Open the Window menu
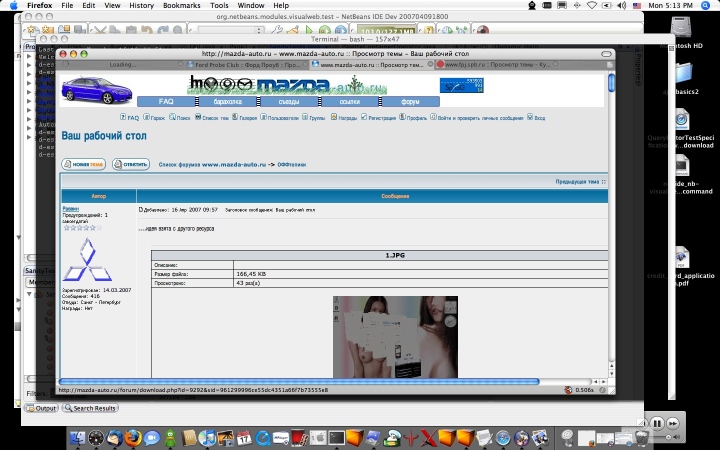The width and height of the screenshot is (720, 450). pos(251,6)
